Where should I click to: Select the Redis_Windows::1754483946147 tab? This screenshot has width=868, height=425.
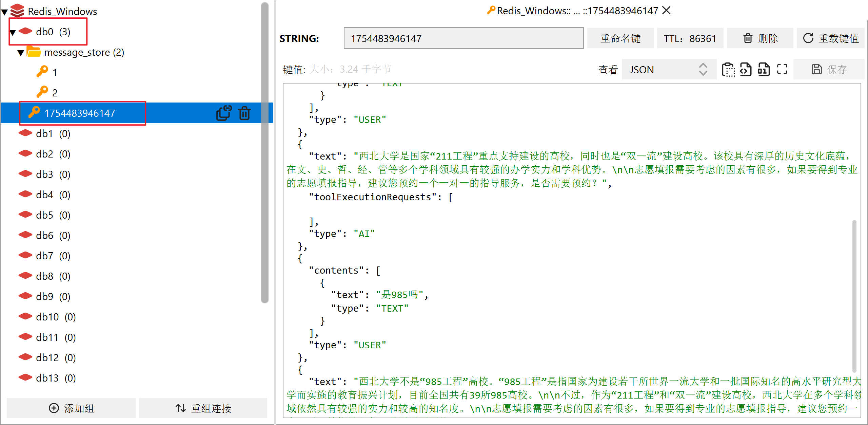pos(573,11)
